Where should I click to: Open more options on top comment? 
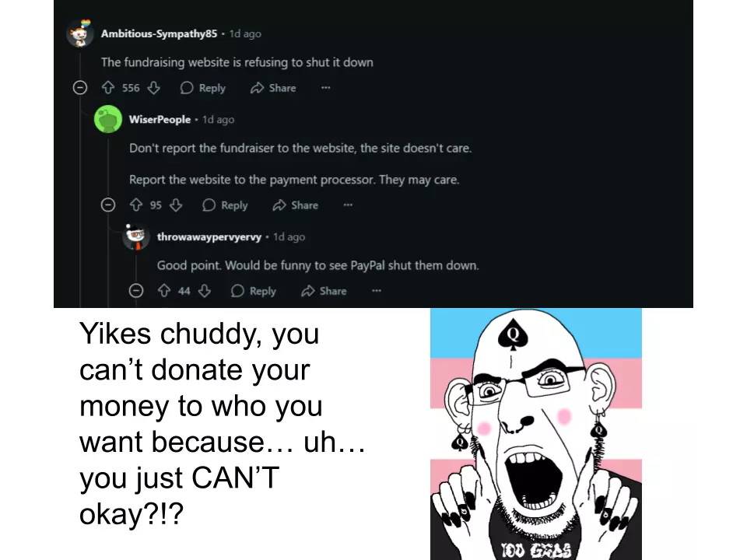pyautogui.click(x=326, y=88)
